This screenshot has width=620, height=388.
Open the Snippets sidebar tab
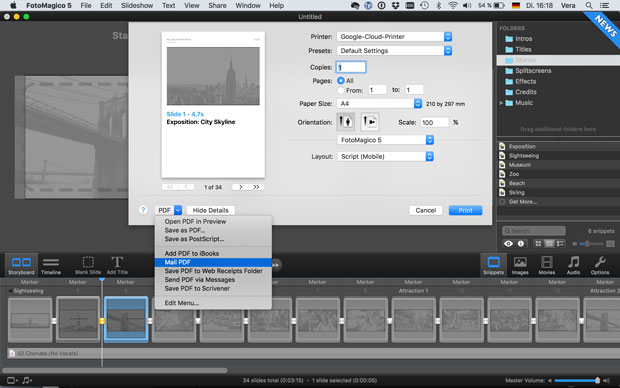[x=493, y=265]
